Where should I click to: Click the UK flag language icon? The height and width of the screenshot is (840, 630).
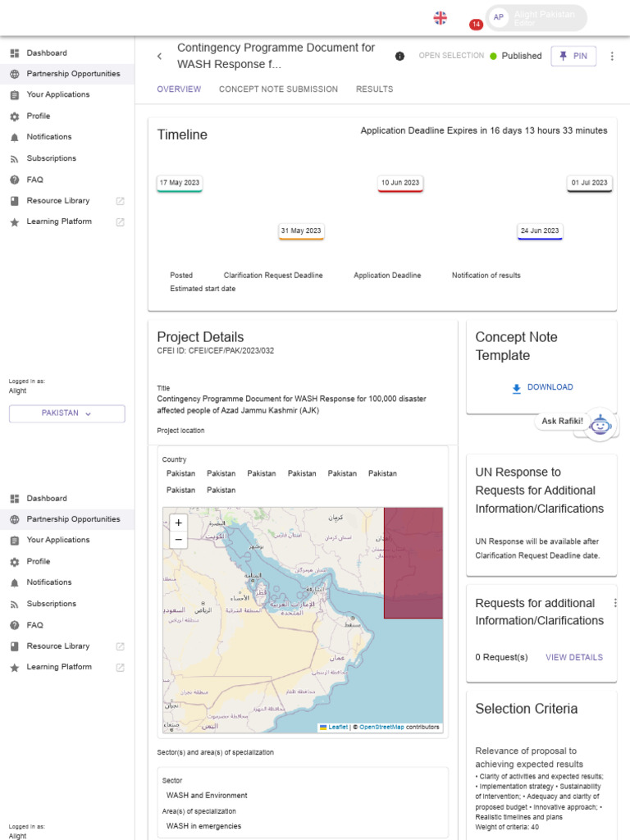click(x=441, y=17)
